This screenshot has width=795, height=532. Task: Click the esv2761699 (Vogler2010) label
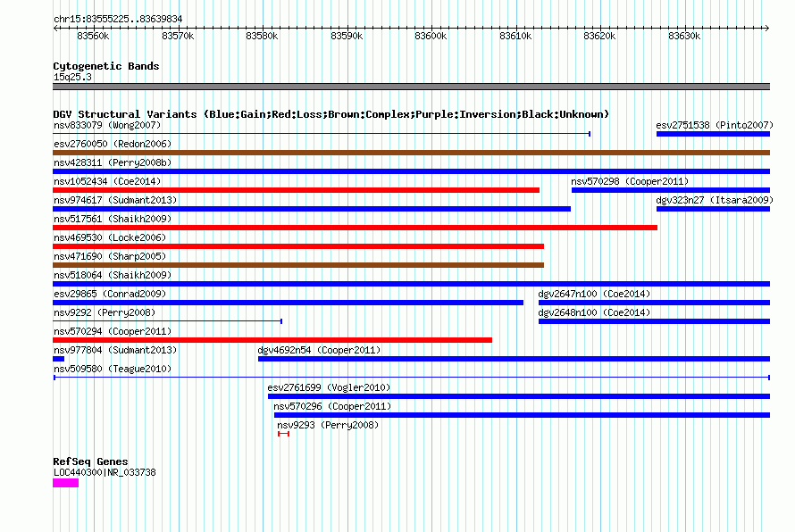(329, 387)
